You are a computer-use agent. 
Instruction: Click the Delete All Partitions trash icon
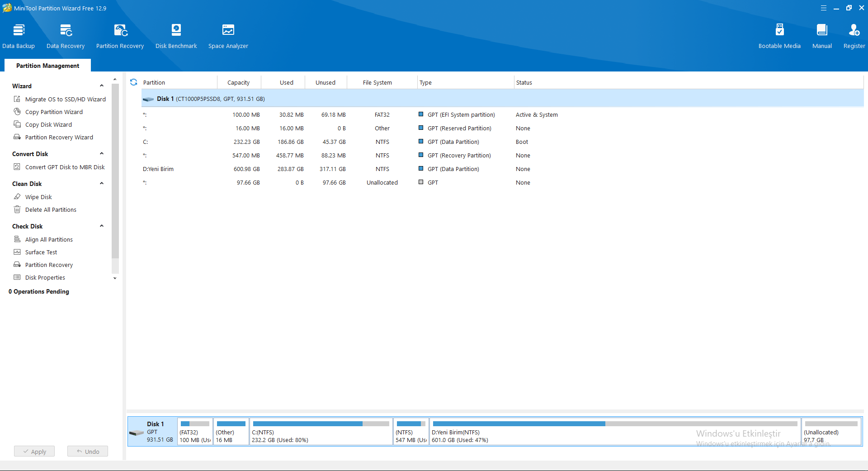17,209
